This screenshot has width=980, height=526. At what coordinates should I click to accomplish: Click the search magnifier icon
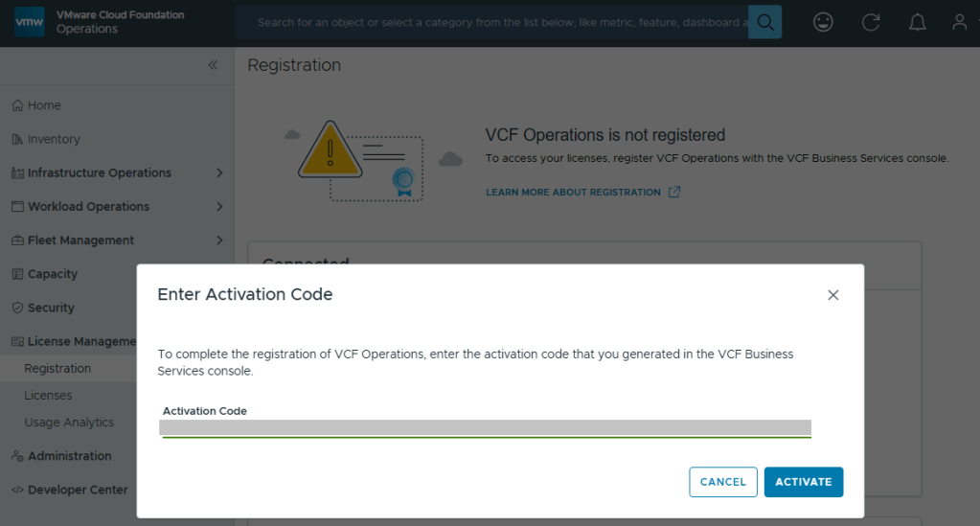tap(764, 22)
